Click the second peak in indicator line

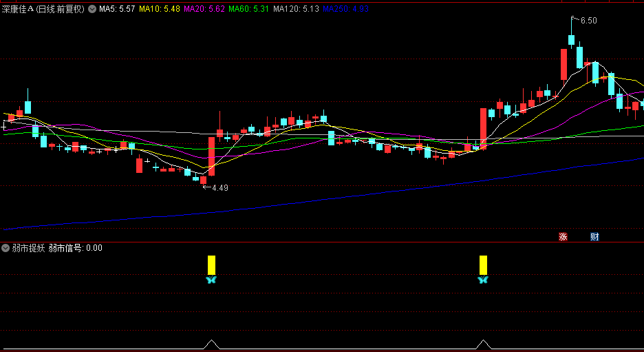(x=484, y=344)
